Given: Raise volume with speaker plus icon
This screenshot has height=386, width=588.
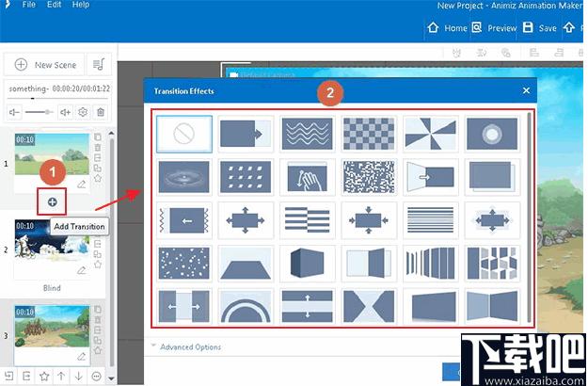Looking at the screenshot, I should 65,112.
